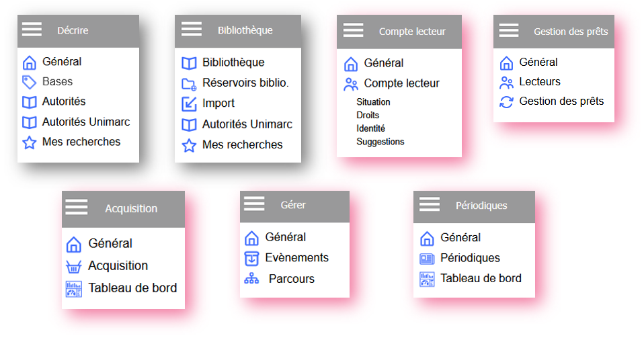The image size is (644, 346).
Task: Click the Import arrow icon
Action: click(189, 103)
